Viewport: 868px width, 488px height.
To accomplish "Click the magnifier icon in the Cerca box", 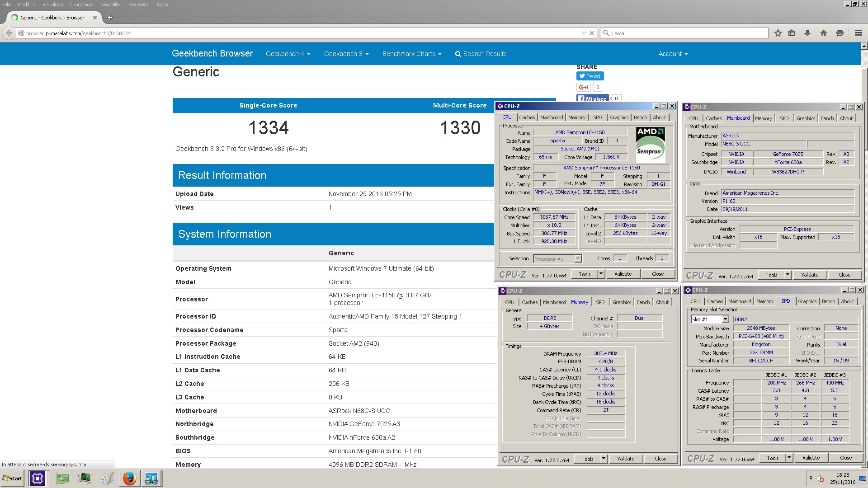I will click(606, 33).
